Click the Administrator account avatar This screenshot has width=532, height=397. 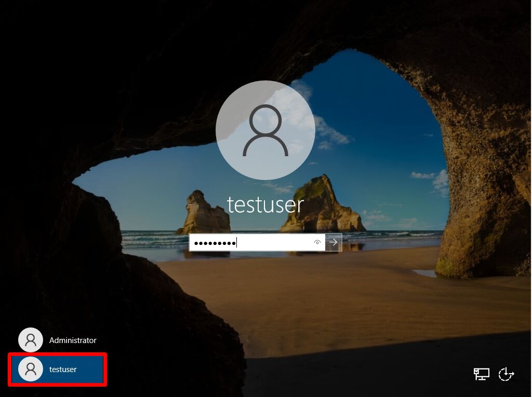(x=31, y=340)
